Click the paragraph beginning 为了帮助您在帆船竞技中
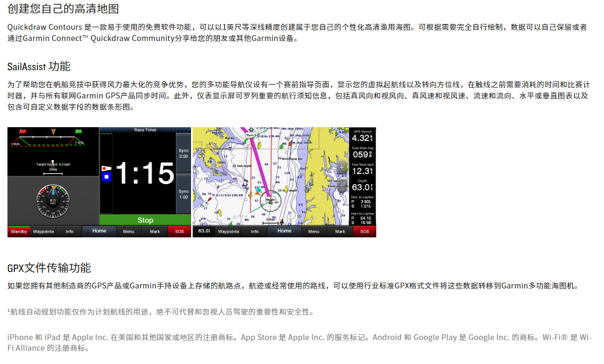Viewport: 604px width, 364px height. (299, 96)
